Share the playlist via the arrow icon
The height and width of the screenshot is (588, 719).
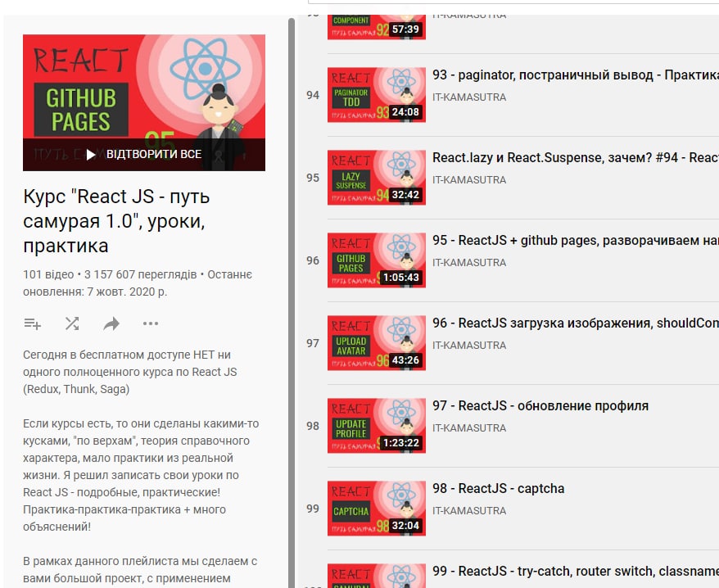tap(111, 323)
